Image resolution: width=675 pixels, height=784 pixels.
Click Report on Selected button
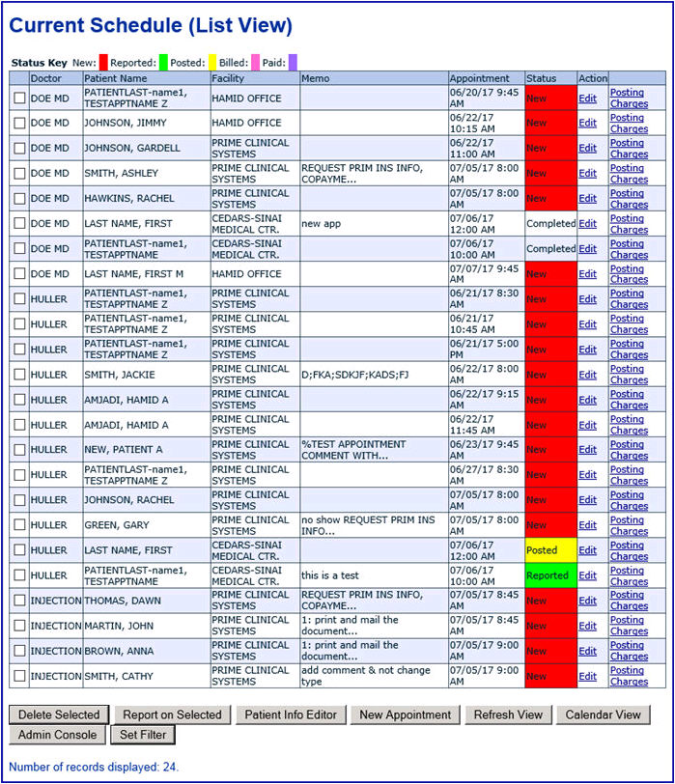coord(173,714)
